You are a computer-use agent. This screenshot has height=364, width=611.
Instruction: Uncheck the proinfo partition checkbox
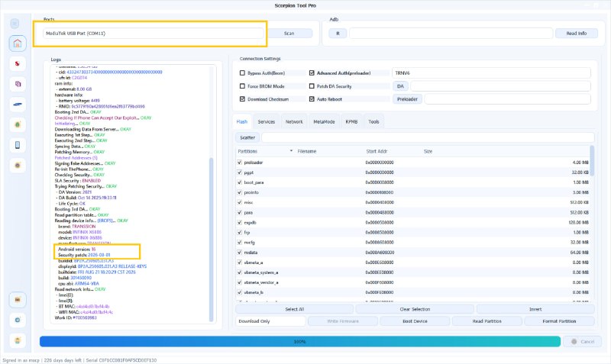(x=239, y=192)
